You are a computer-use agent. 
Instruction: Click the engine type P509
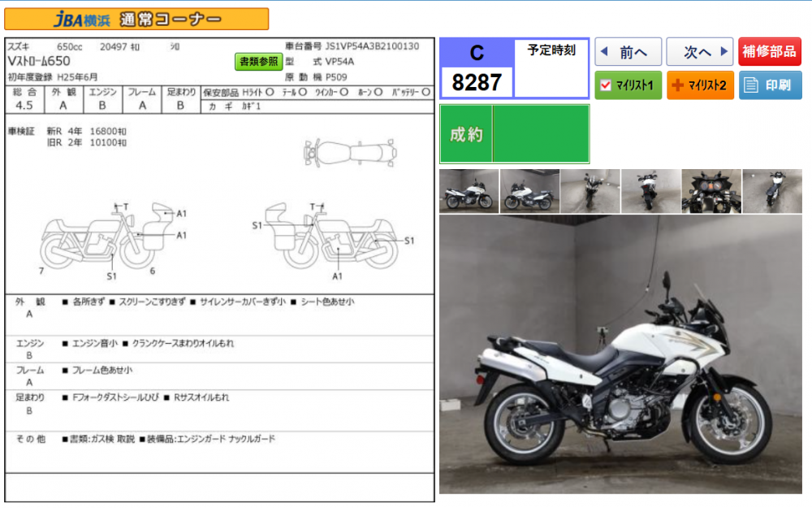click(x=336, y=77)
